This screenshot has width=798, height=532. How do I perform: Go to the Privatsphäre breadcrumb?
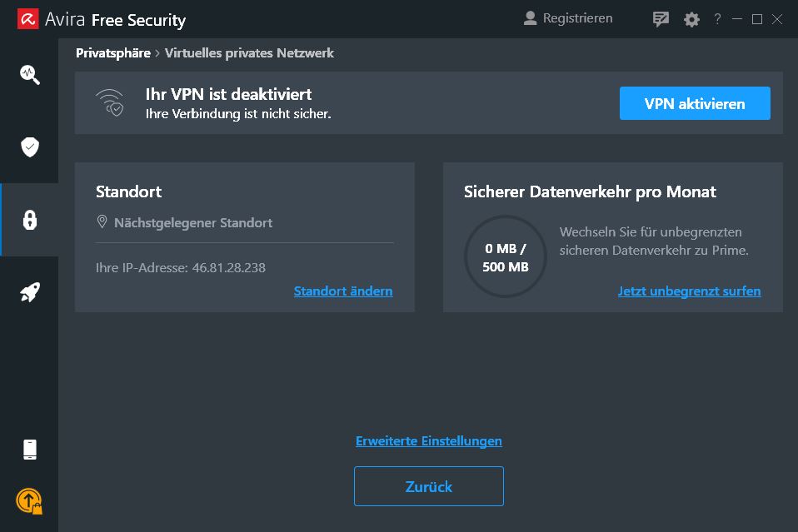pyautogui.click(x=113, y=53)
